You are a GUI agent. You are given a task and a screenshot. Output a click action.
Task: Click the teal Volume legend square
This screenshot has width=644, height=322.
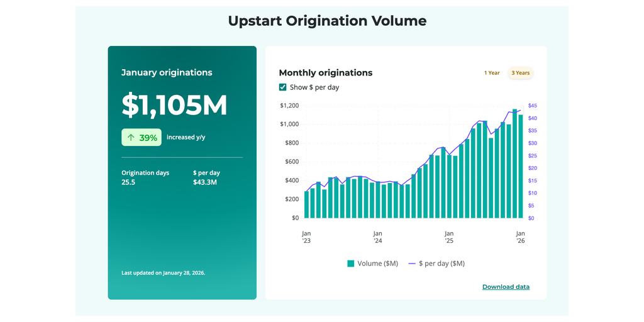coord(351,264)
